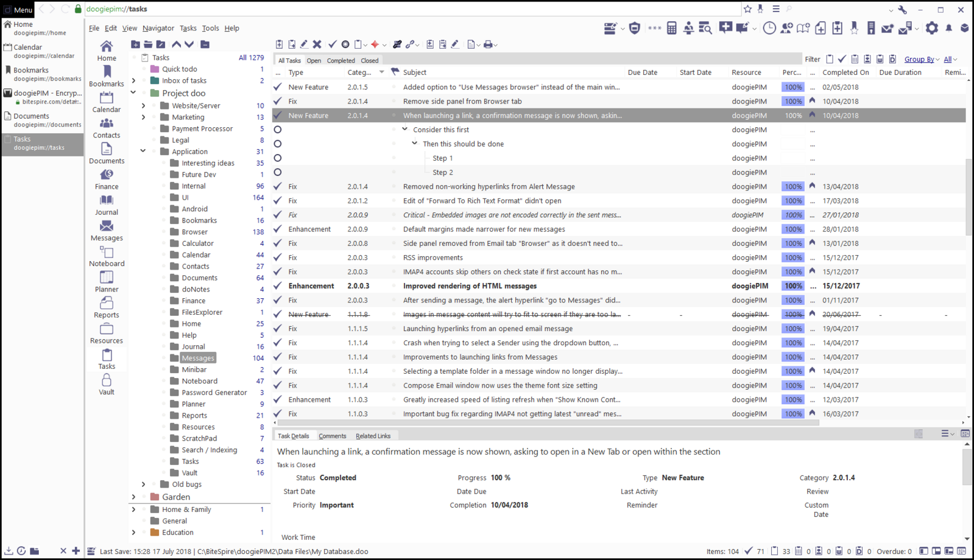Collapse 'Then this should be done' chevron
The height and width of the screenshot is (560, 974).
(x=415, y=144)
